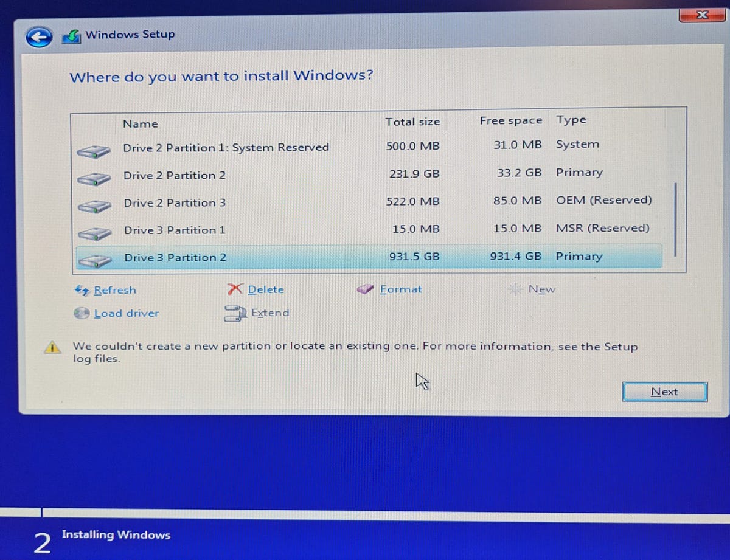Click the yellow warning triangle icon
The width and height of the screenshot is (730, 560).
pyautogui.click(x=52, y=347)
